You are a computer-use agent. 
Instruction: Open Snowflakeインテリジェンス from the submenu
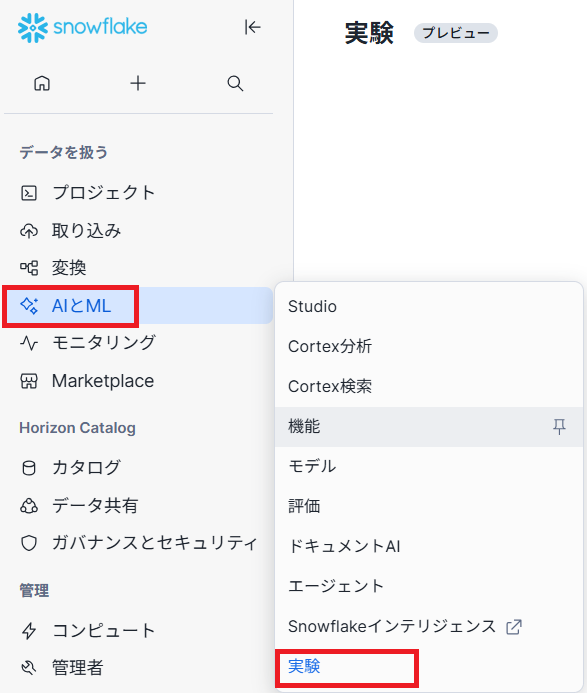pyautogui.click(x=429, y=627)
